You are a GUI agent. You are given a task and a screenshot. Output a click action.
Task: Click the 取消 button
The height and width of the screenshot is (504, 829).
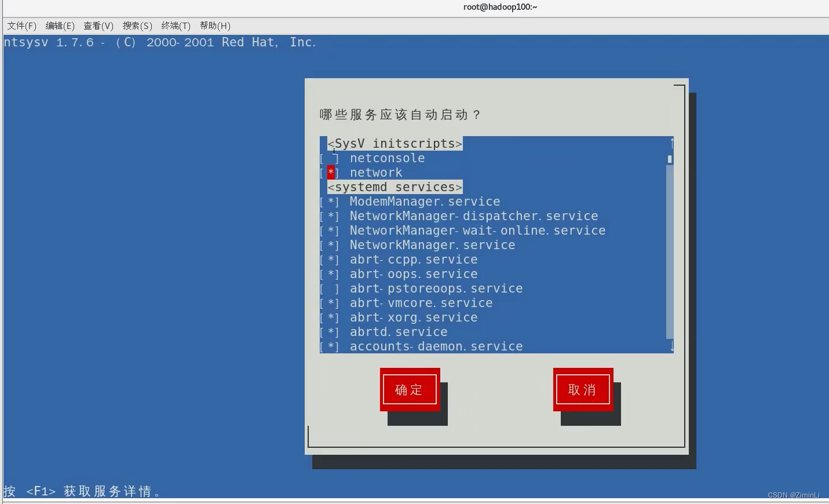(x=583, y=389)
